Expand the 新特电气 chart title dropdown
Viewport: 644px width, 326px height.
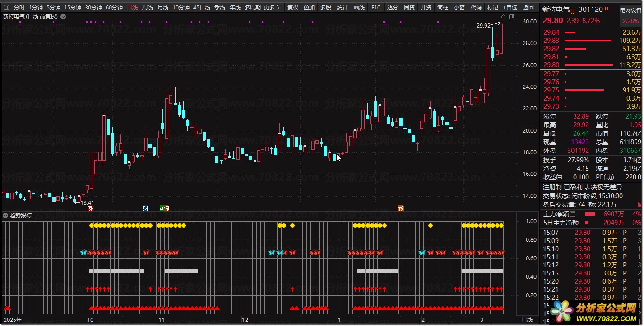63,17
